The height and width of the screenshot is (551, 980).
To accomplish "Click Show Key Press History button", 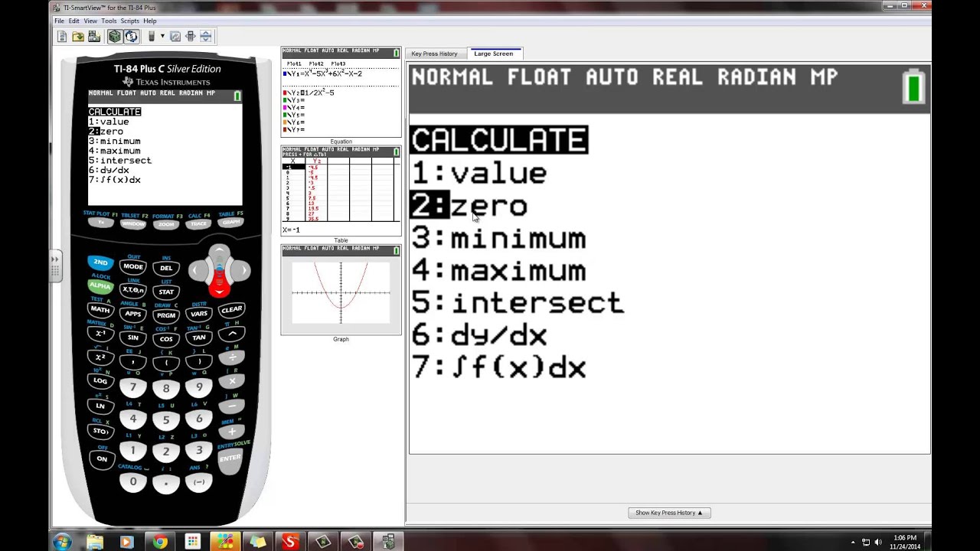I will tap(669, 513).
